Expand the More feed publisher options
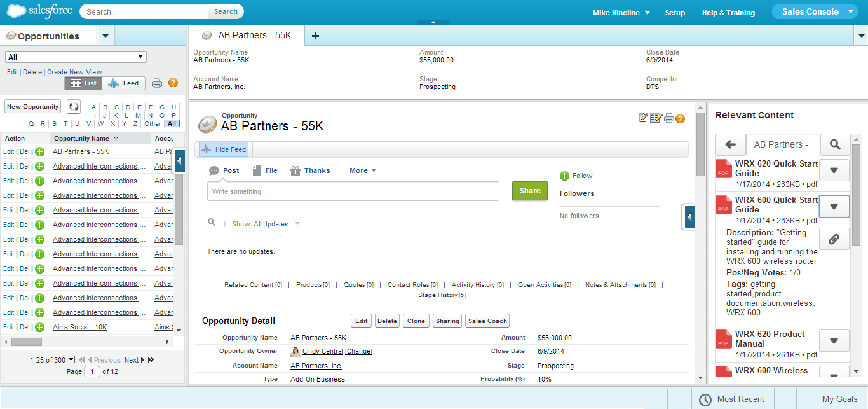 [x=363, y=170]
